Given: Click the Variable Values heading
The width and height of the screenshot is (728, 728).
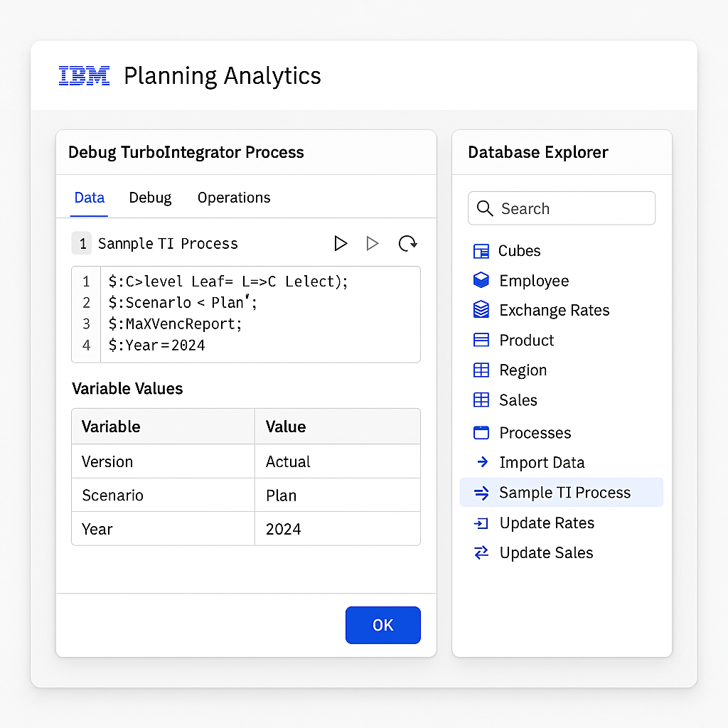Looking at the screenshot, I should click(x=127, y=389).
